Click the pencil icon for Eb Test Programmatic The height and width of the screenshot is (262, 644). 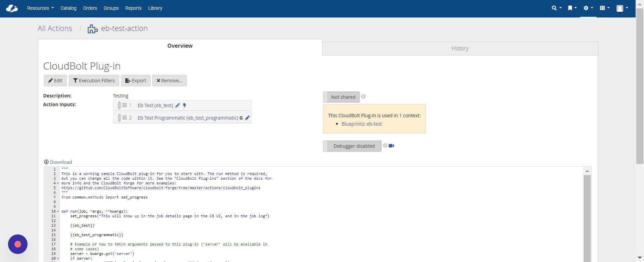tap(247, 118)
